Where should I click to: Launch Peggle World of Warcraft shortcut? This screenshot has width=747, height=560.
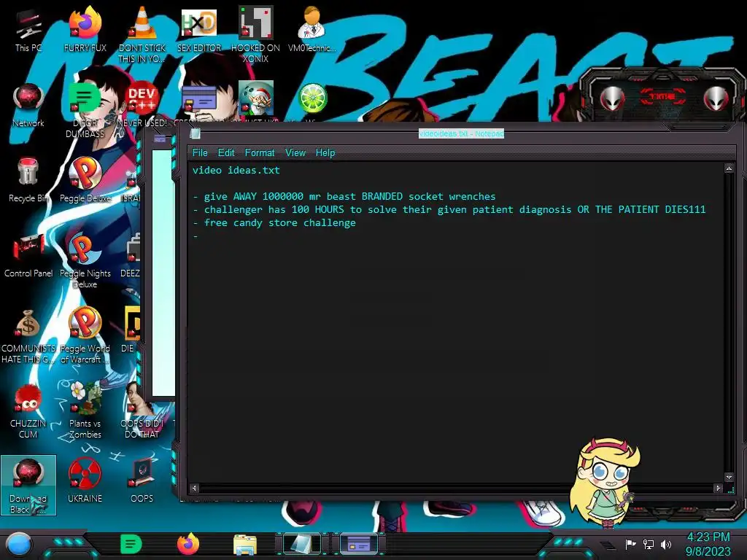pyautogui.click(x=85, y=336)
